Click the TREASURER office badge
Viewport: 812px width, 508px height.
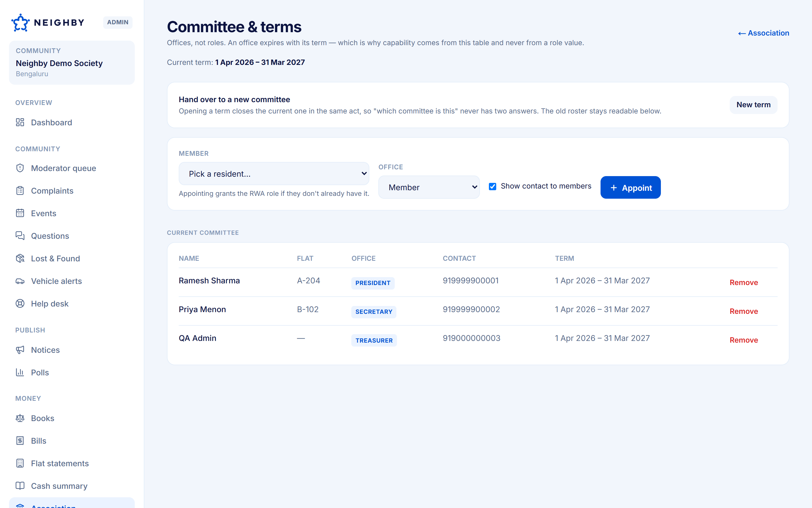tap(374, 340)
